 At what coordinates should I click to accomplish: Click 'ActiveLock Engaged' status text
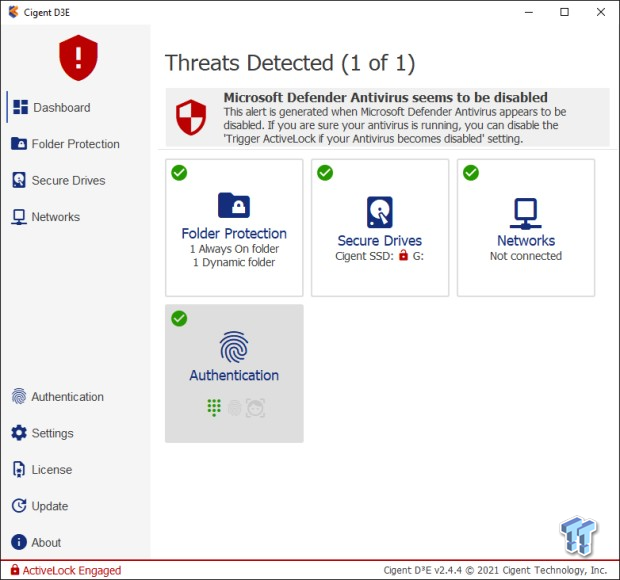click(x=72, y=570)
